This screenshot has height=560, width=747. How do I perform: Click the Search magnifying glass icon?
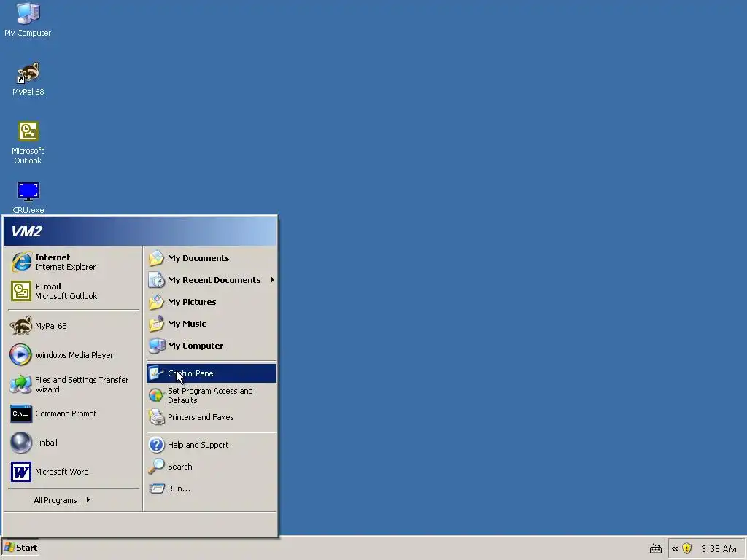156,467
